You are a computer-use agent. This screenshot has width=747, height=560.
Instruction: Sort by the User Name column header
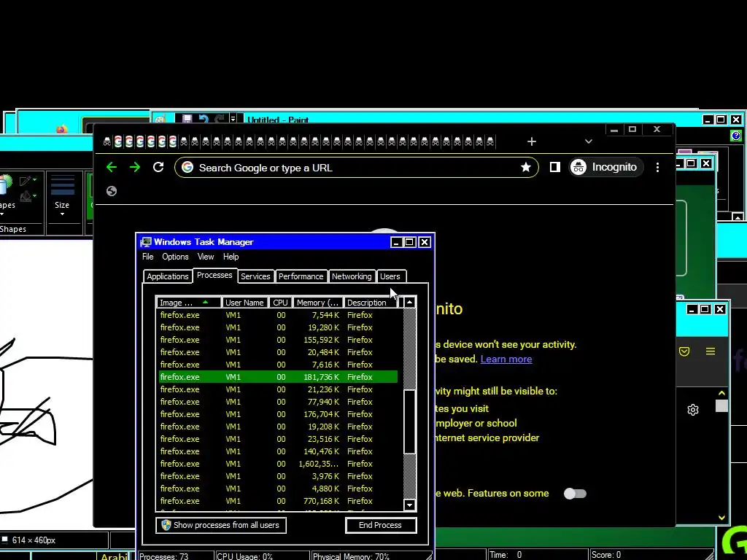(x=244, y=303)
